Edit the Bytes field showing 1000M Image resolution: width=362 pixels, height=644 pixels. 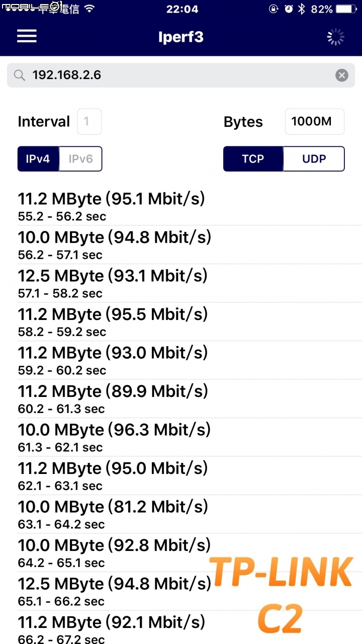(315, 122)
